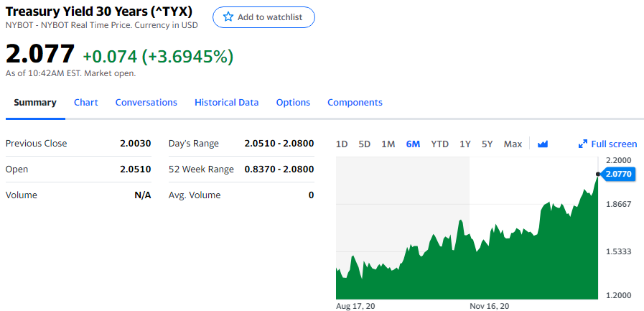
Task: Show the 1Y chart range
Action: click(x=465, y=144)
